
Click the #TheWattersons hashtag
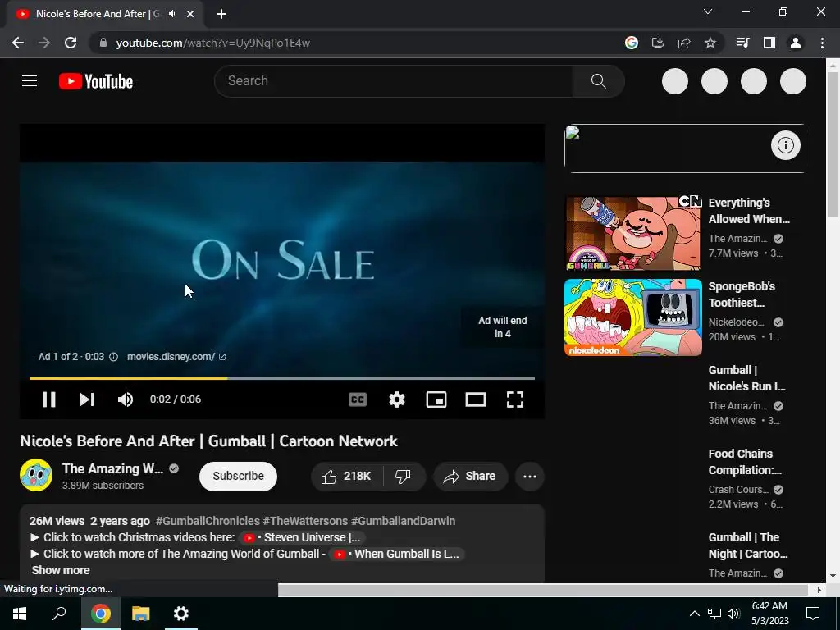[x=305, y=521]
